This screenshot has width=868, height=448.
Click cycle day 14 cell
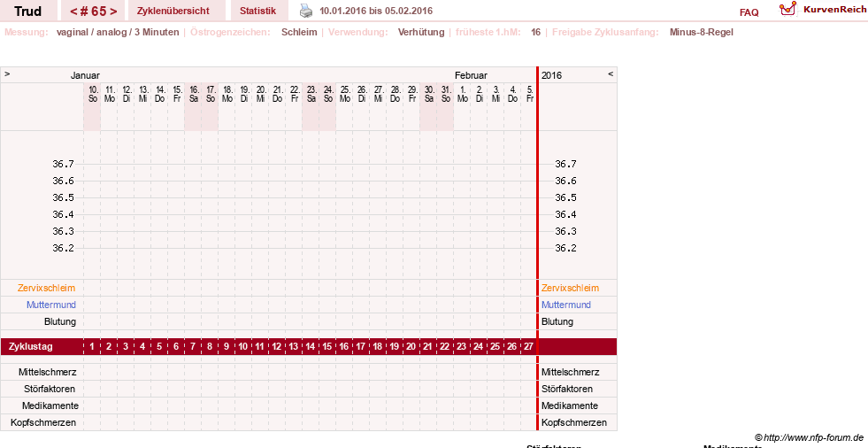click(310, 347)
